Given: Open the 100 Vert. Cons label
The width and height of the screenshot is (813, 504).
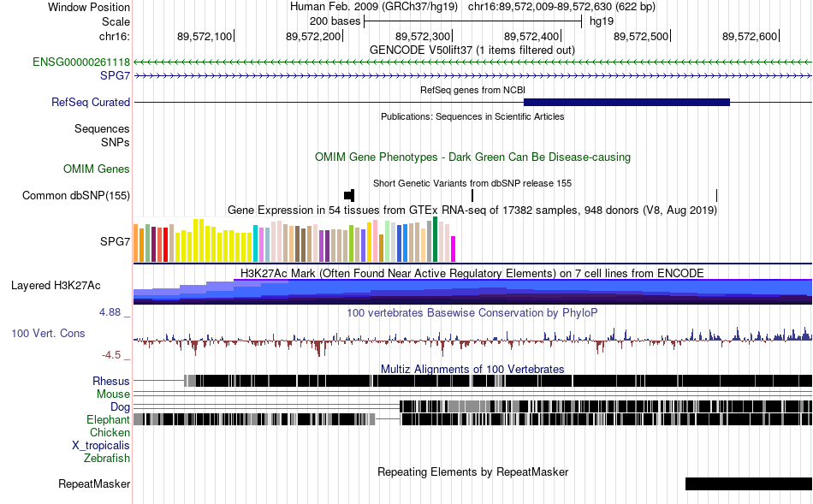Looking at the screenshot, I should pyautogui.click(x=48, y=334).
